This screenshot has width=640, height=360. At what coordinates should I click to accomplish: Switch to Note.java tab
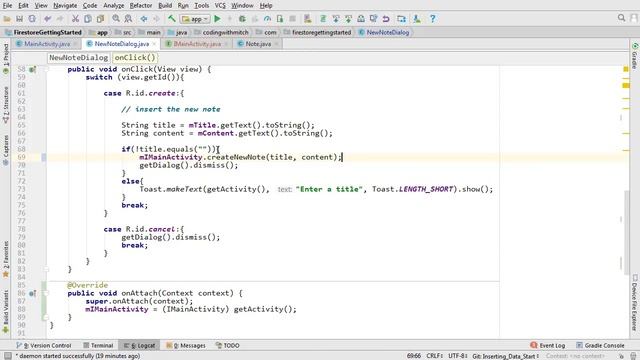[x=258, y=44]
